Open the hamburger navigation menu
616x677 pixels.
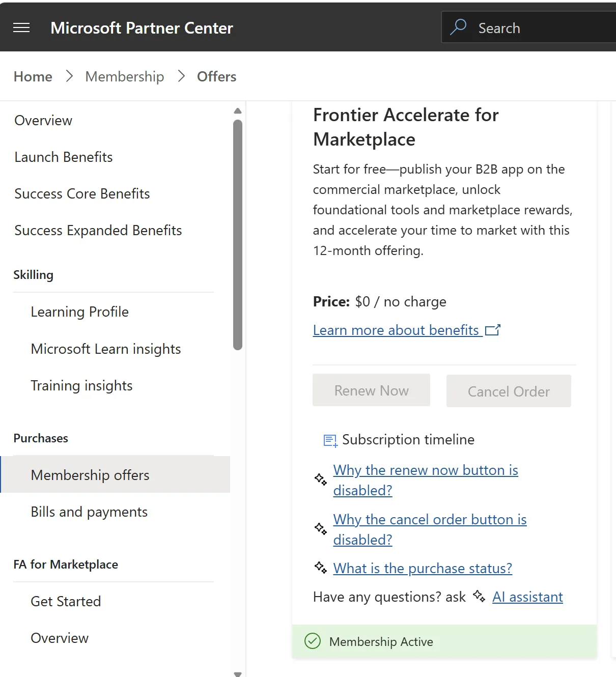[21, 27]
